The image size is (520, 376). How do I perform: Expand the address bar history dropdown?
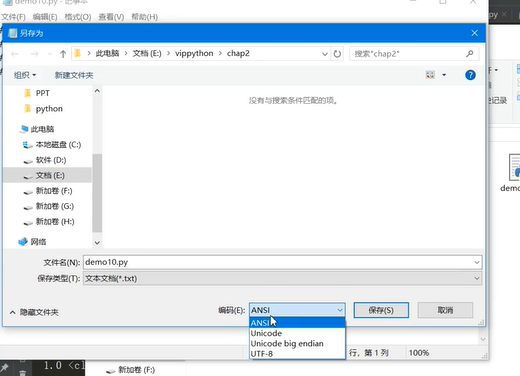point(325,54)
